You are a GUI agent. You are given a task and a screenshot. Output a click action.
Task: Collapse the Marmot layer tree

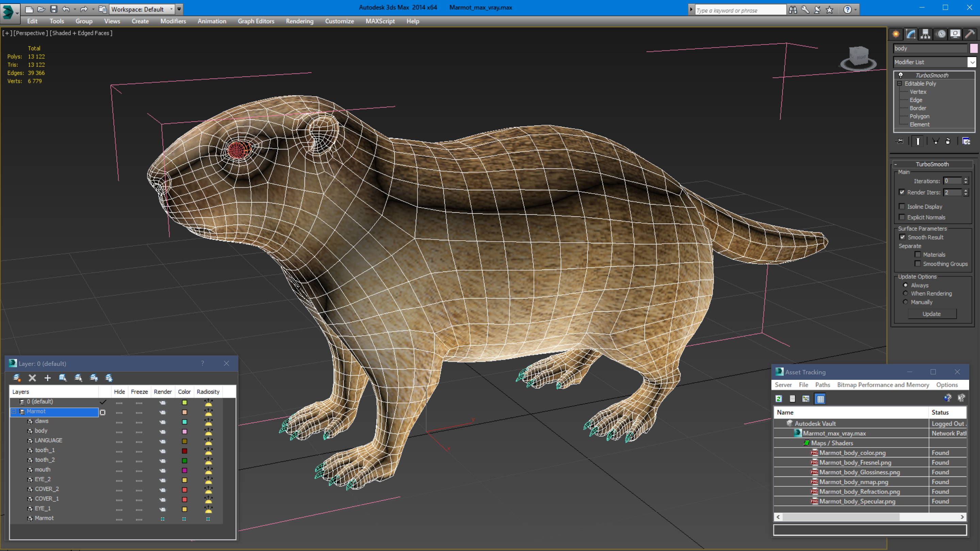pyautogui.click(x=14, y=411)
